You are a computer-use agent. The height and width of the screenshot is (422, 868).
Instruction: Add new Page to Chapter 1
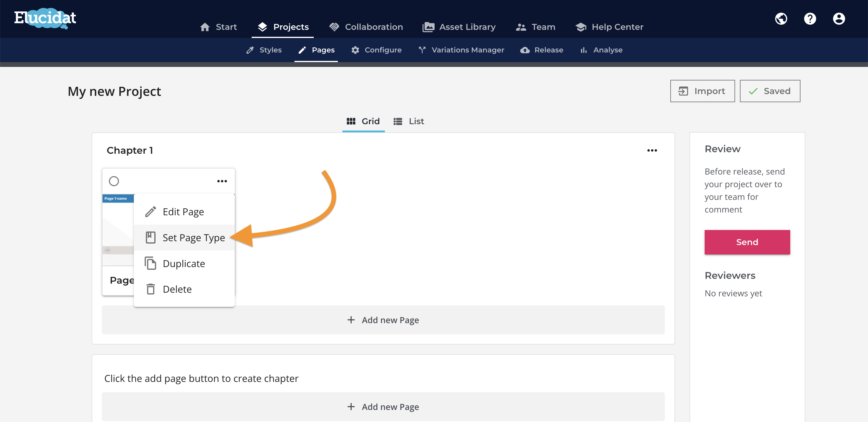tap(383, 320)
